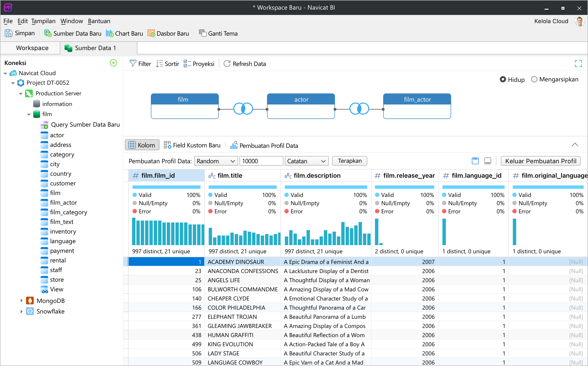The image size is (588, 366).
Task: Click the Terapkan button
Action: [349, 161]
